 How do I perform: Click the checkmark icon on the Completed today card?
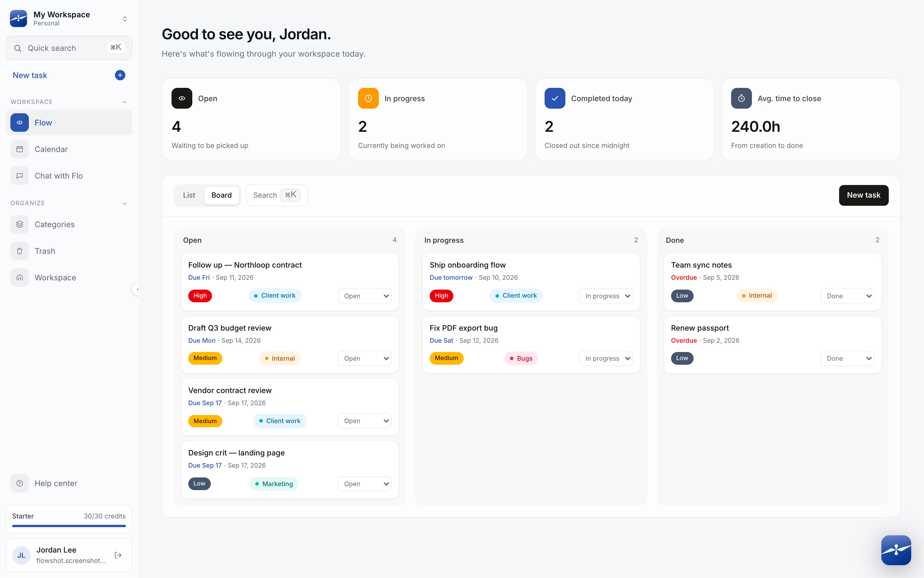[x=555, y=98]
